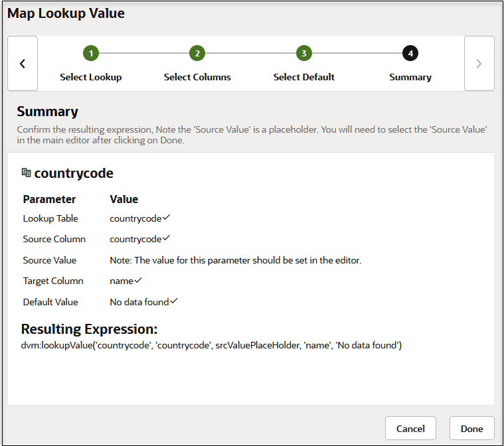
Task: Open the Select Columns step label
Action: 197,77
